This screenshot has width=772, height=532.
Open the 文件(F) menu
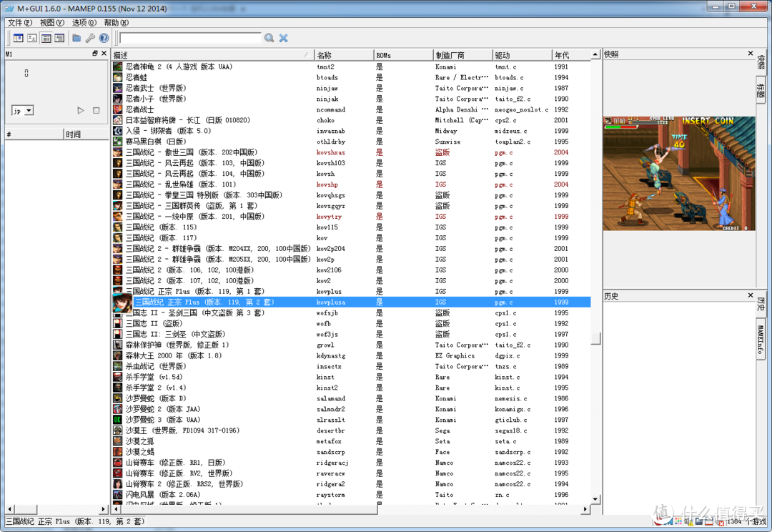(x=20, y=23)
